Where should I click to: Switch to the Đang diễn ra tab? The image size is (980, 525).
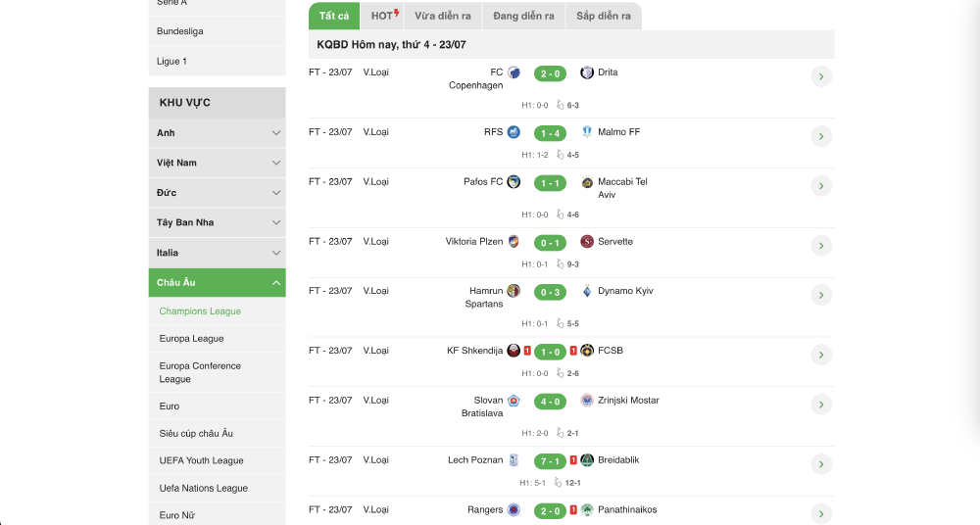(523, 16)
